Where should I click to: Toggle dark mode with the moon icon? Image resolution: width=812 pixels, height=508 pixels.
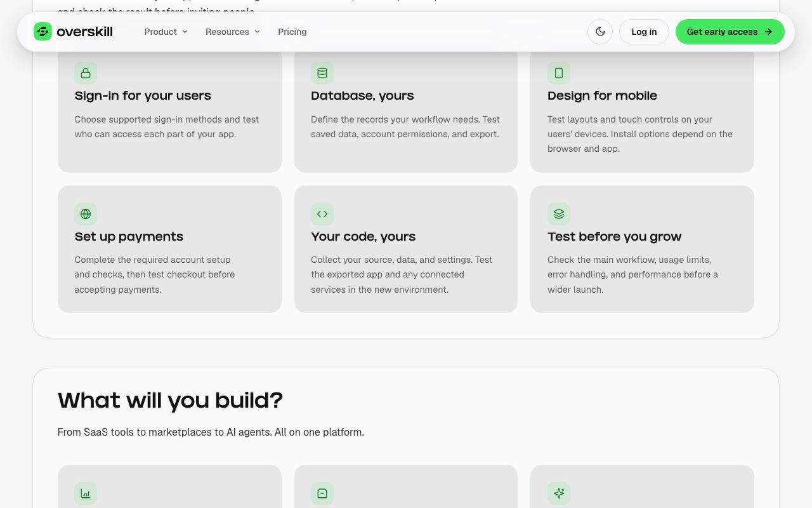600,32
